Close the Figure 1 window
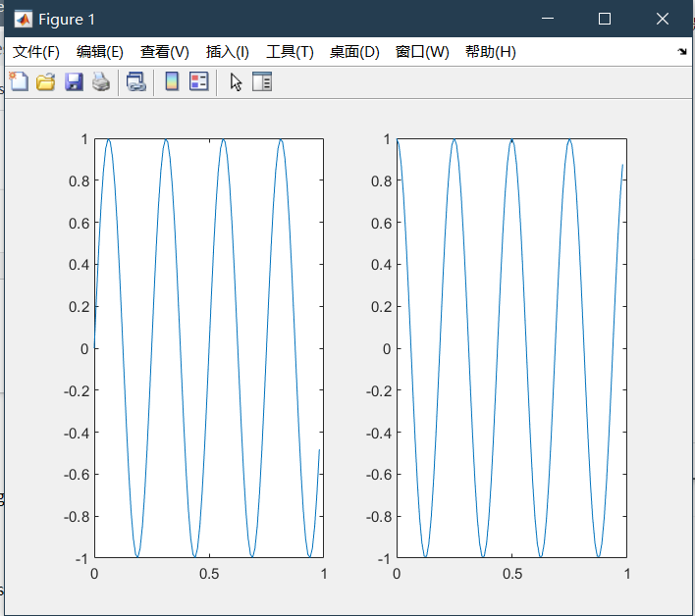 point(663,19)
